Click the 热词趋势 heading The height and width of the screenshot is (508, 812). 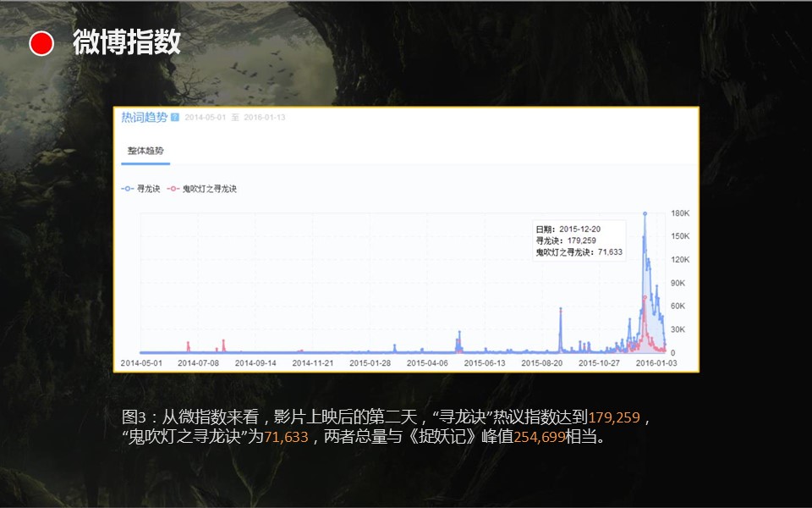click(145, 117)
